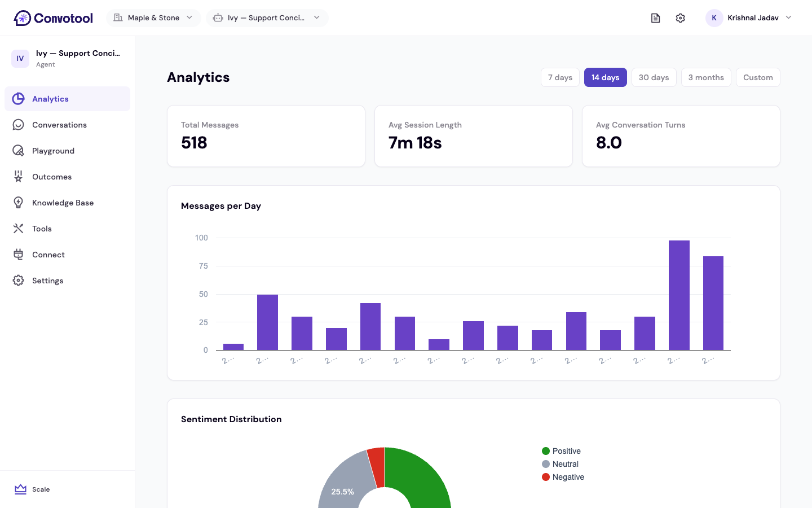This screenshot has height=508, width=812.
Task: Choose the Custom date range
Action: [758, 77]
